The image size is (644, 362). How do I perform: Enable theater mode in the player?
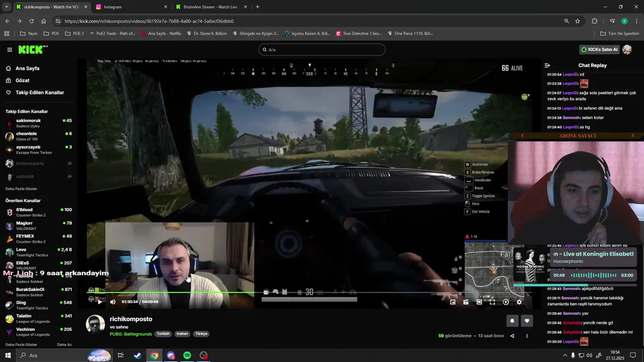coord(479,302)
